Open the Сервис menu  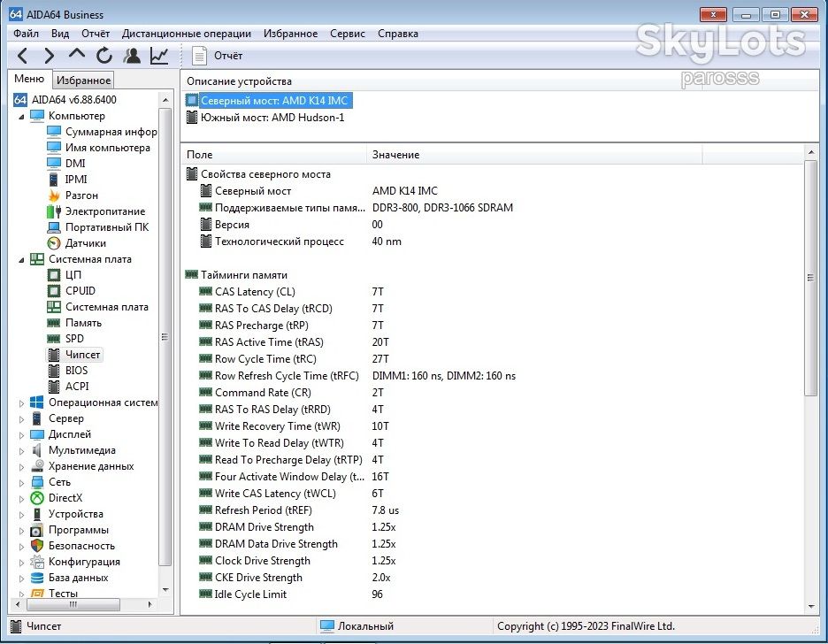tap(348, 34)
